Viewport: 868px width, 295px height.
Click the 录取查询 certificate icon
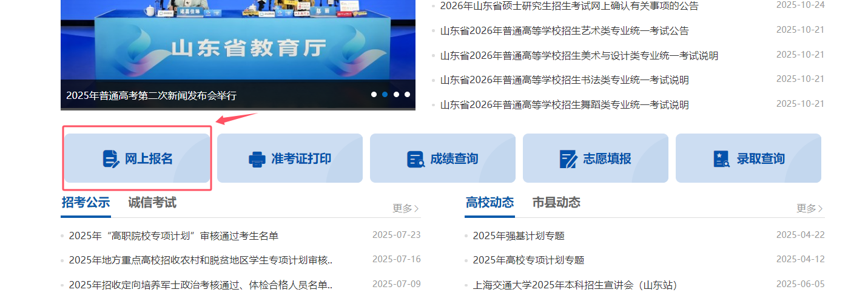(721, 159)
